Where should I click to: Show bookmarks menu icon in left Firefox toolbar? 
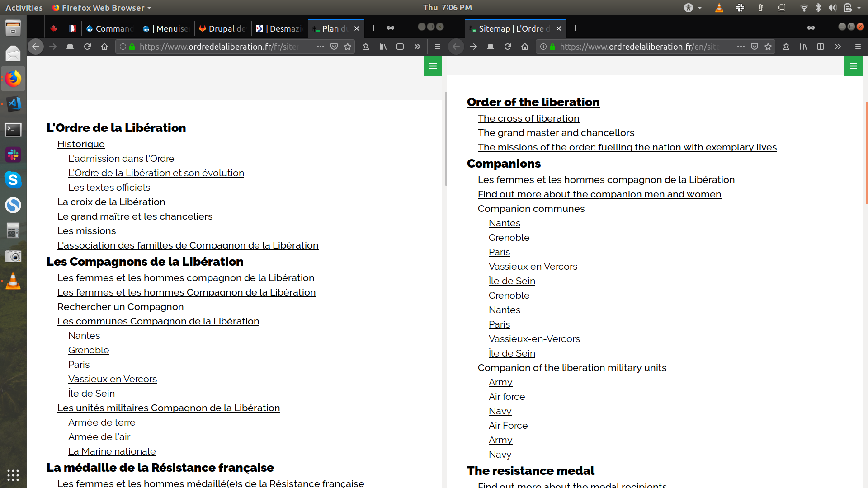[x=366, y=47]
